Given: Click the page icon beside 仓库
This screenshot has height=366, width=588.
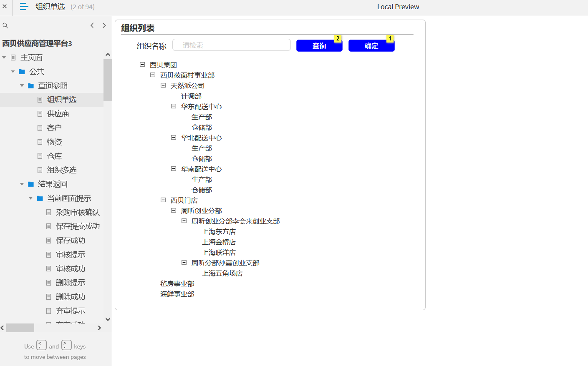Looking at the screenshot, I should coord(40,156).
